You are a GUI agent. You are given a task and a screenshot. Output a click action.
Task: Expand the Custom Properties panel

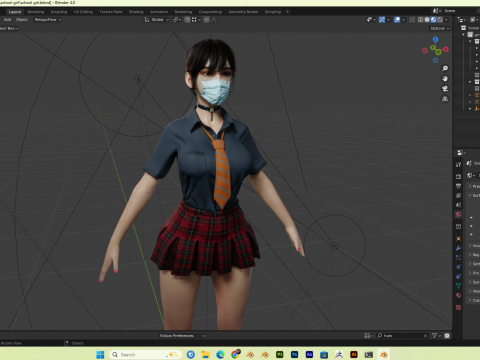pyautogui.click(x=474, y=300)
